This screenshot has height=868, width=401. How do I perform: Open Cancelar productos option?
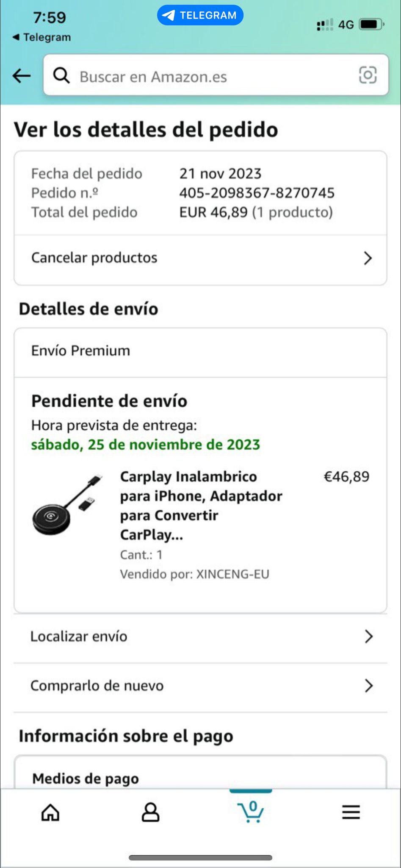94,258
